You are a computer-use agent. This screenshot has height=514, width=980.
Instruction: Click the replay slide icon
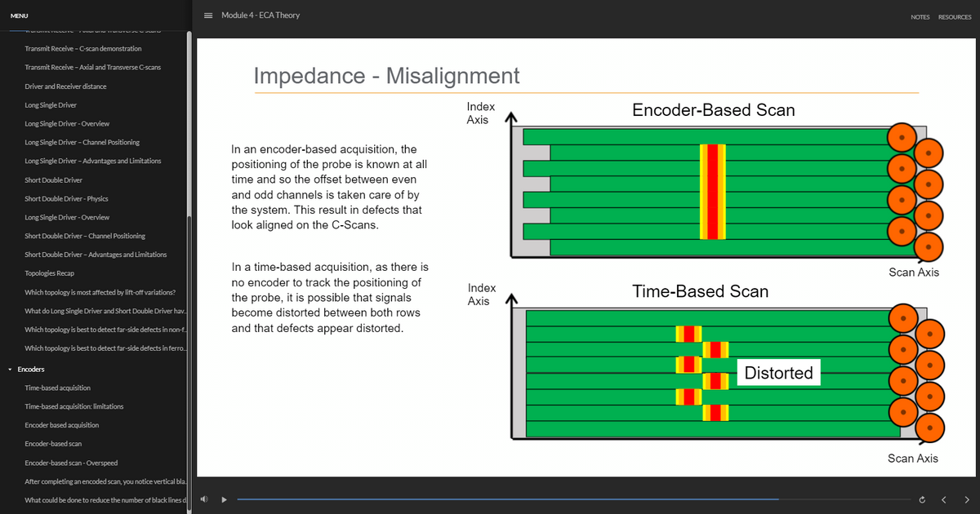(x=922, y=499)
